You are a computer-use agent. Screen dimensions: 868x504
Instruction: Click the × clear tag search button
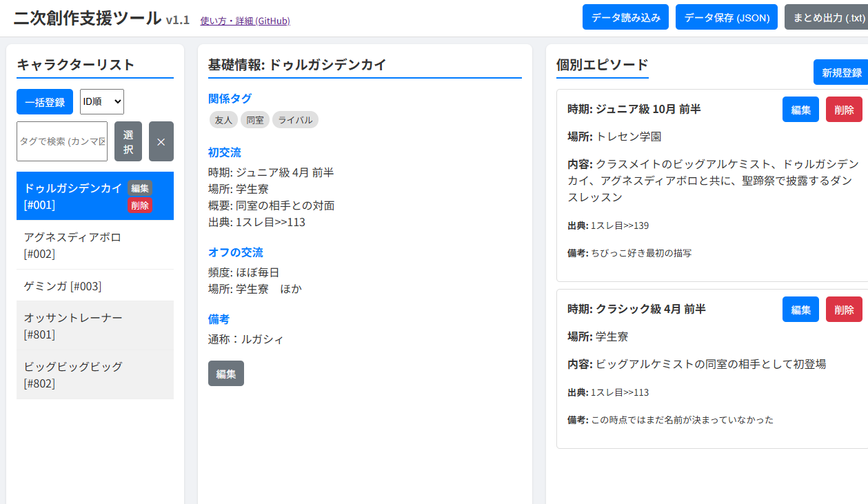click(x=161, y=141)
